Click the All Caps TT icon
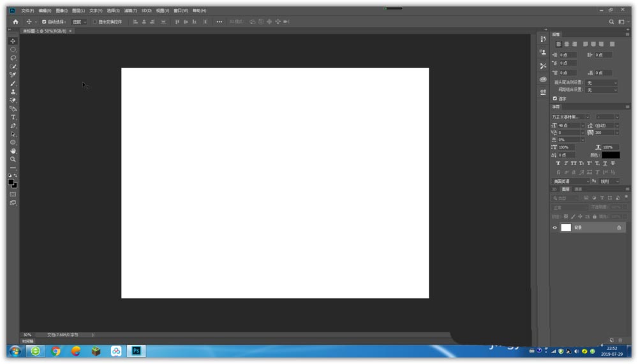638x364 pixels. pos(574,163)
